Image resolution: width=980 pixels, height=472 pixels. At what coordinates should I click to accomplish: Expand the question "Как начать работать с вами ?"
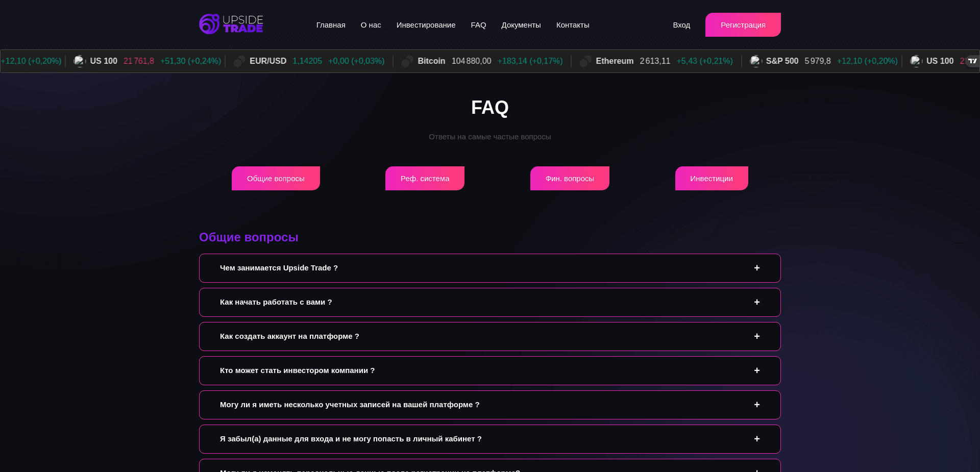(757, 302)
